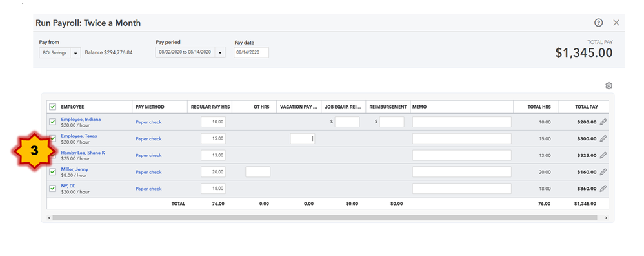Open Employee, Texas name link
The image size is (644, 256).
tap(79, 136)
